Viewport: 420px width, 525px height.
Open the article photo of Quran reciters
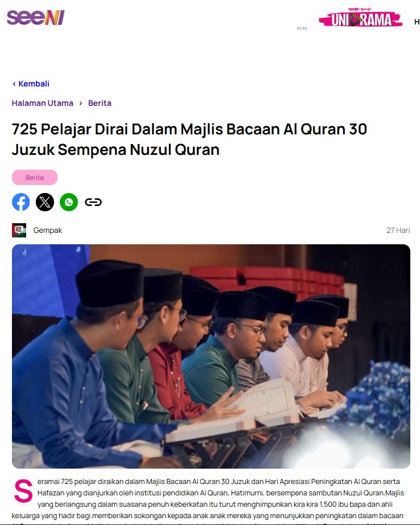211,356
